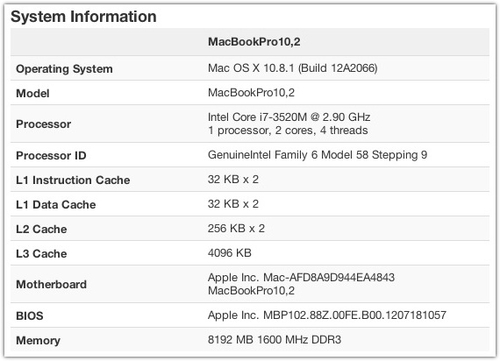Select the MacBookPro10,2 model value
The height and width of the screenshot is (361, 500).
tap(251, 93)
